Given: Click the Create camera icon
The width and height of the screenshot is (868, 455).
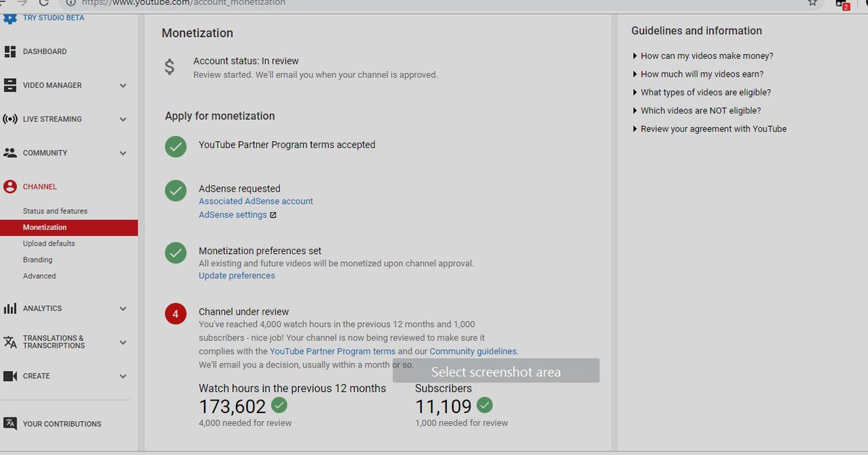Looking at the screenshot, I should (10, 376).
